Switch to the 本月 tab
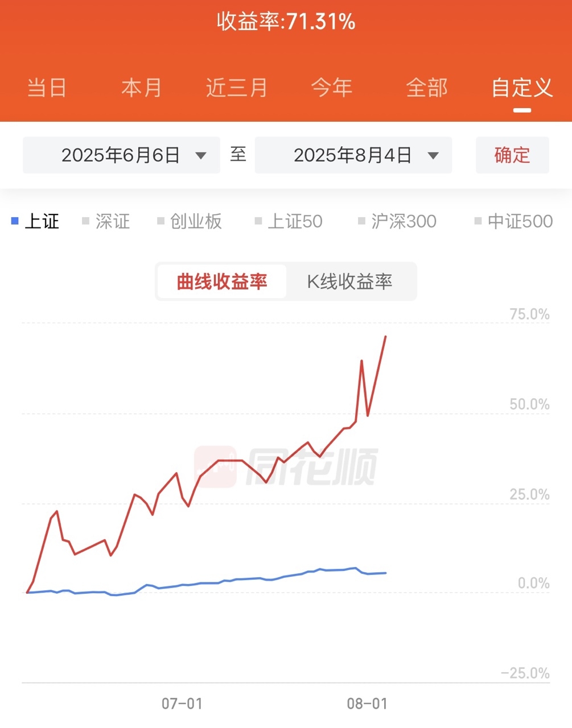 tap(141, 88)
